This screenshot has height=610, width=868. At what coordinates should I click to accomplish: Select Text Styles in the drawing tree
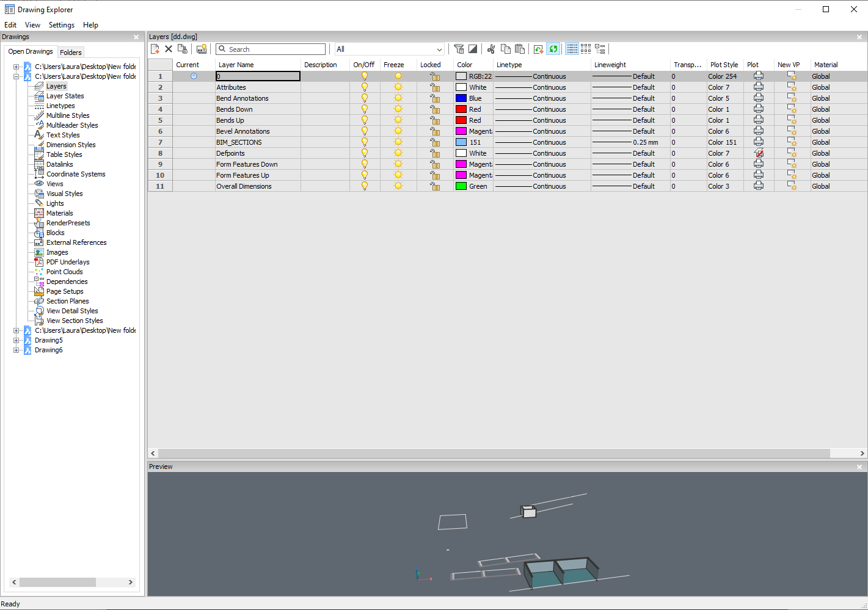63,135
